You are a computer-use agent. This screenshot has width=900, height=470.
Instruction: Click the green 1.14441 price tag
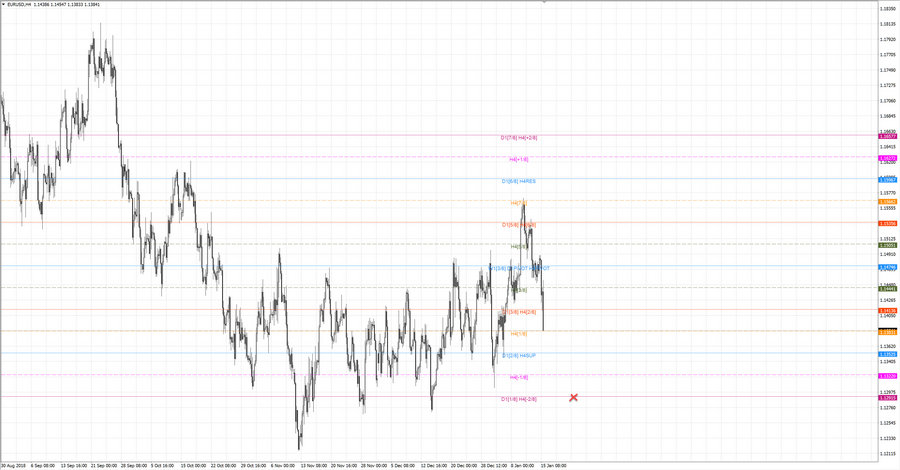887,289
